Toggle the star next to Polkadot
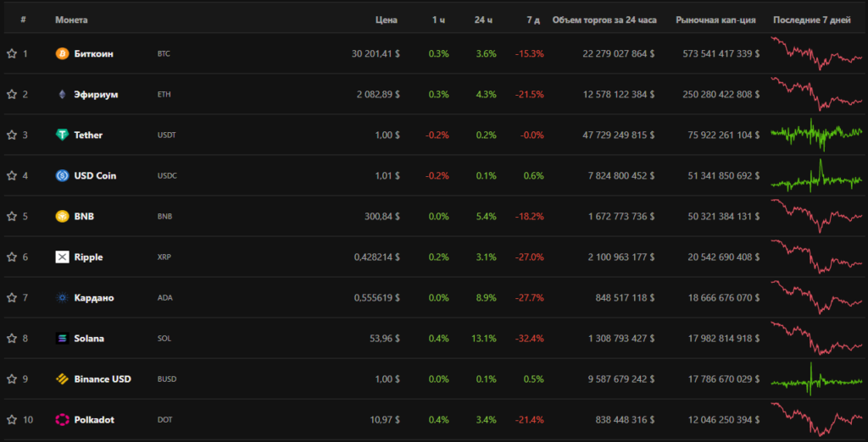Screen dimensions: 868x442 point(12,420)
